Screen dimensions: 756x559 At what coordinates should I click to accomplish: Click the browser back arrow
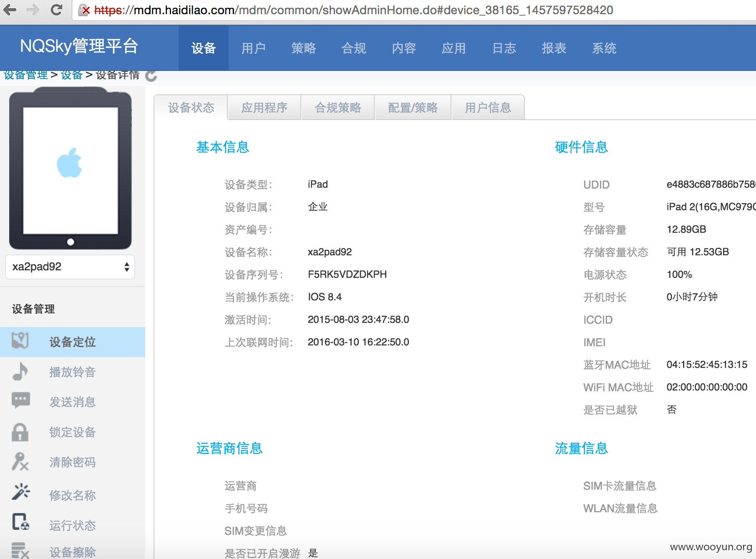point(10,10)
